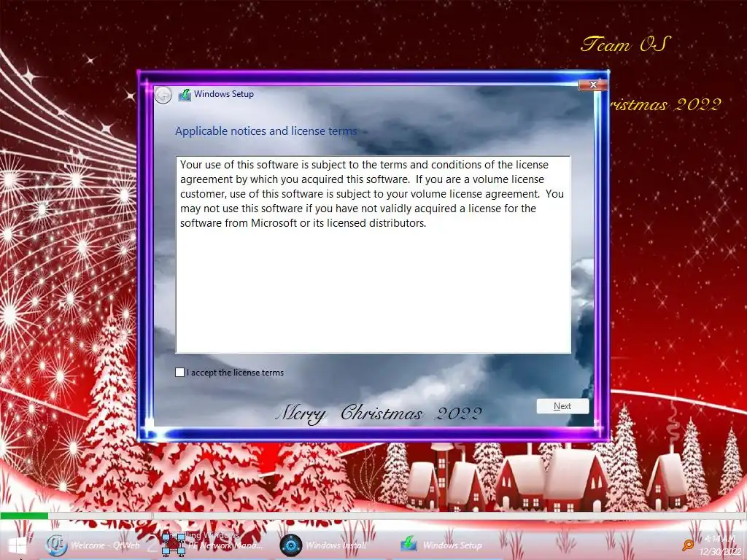Click the orange magnifier tray icon
The height and width of the screenshot is (560, 747).
pos(688,545)
